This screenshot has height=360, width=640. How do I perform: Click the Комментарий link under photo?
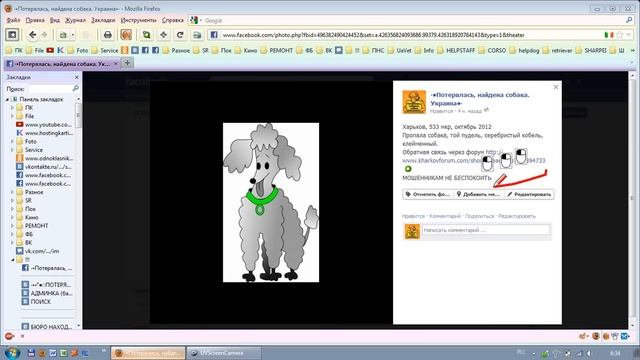(445, 216)
